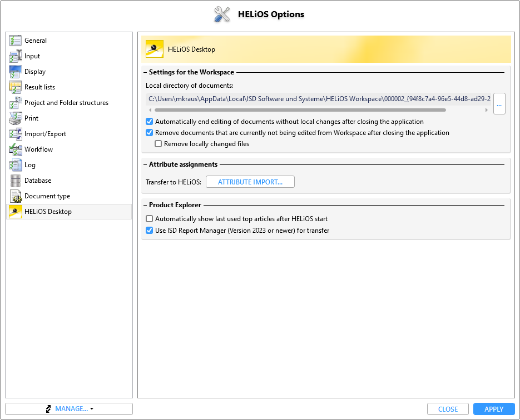Click the Display monitor icon
This screenshot has width=520, height=420.
(x=15, y=72)
